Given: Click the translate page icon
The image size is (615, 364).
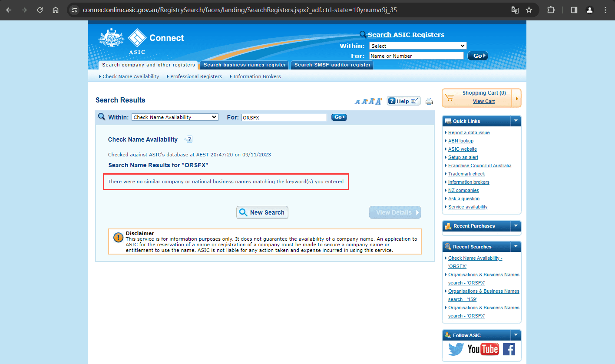Looking at the screenshot, I should click(515, 10).
